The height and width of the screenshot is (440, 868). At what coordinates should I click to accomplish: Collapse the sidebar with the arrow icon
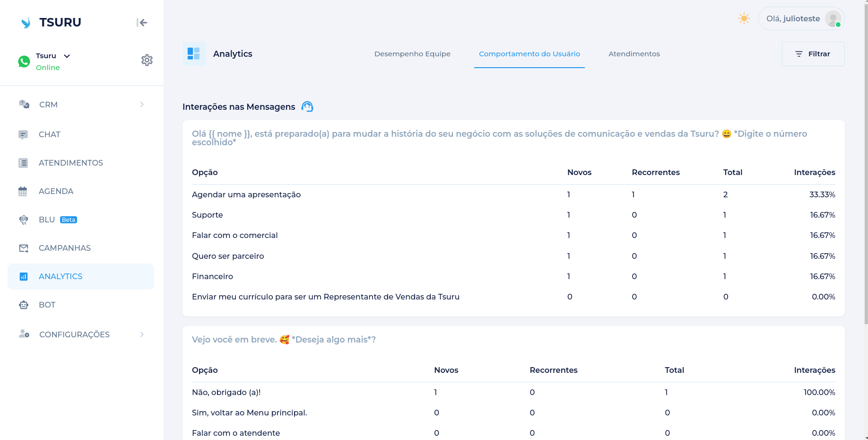[x=142, y=23]
